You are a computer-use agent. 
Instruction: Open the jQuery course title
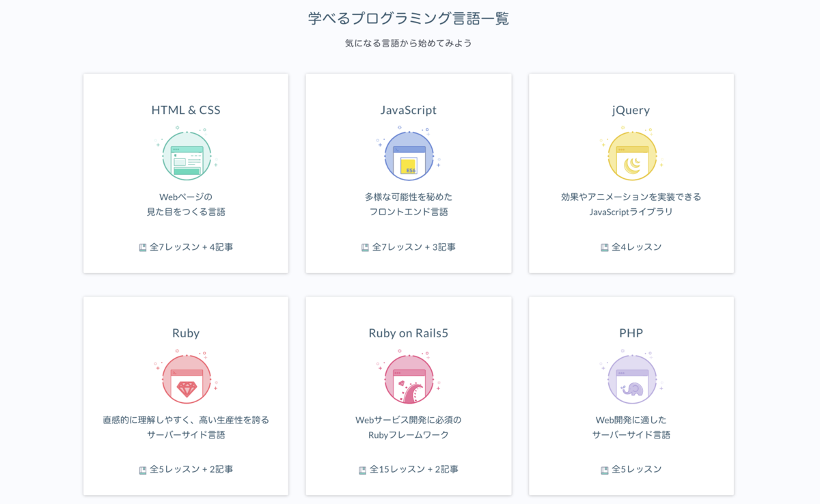(631, 110)
